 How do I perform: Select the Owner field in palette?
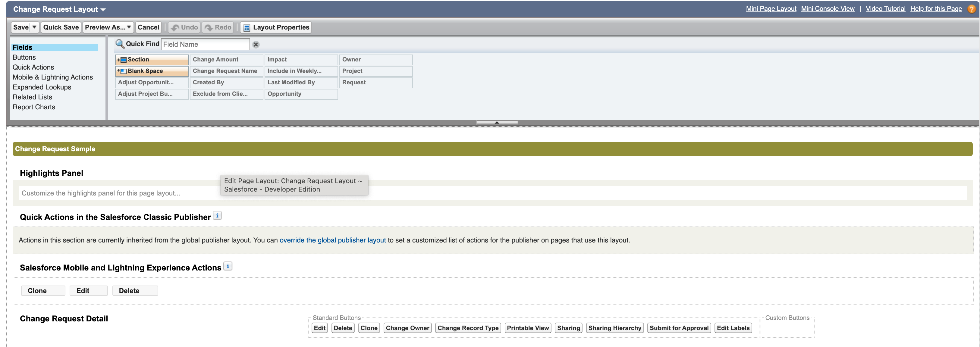tap(376, 60)
